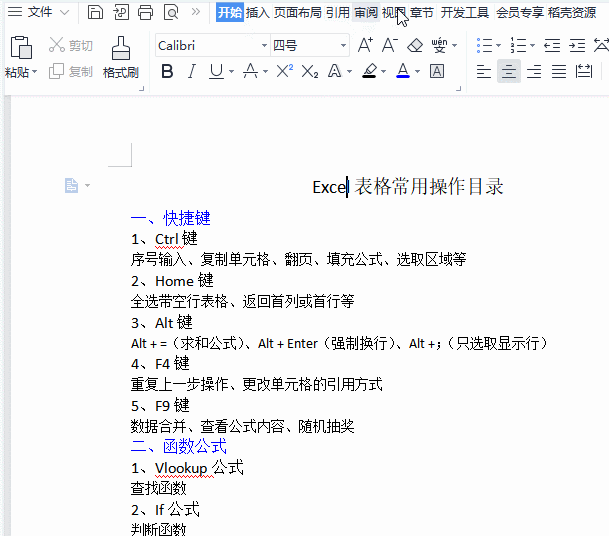The height and width of the screenshot is (536, 609).
Task: Toggle center alignment
Action: [509, 71]
